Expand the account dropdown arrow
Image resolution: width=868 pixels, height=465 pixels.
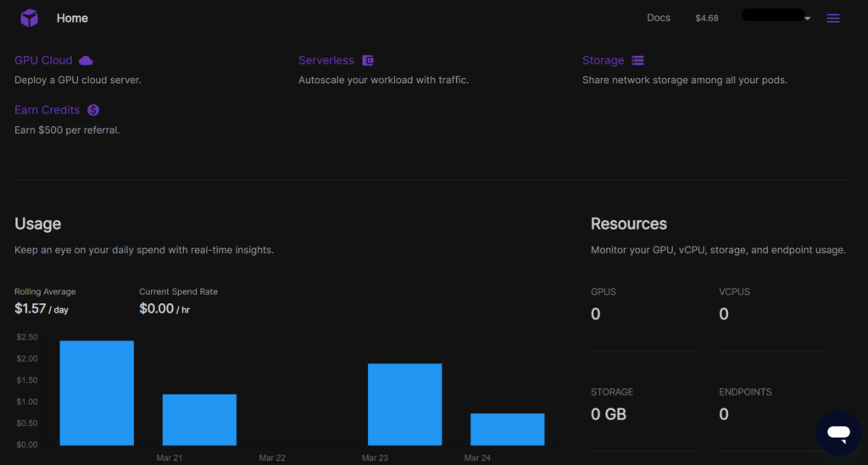808,19
